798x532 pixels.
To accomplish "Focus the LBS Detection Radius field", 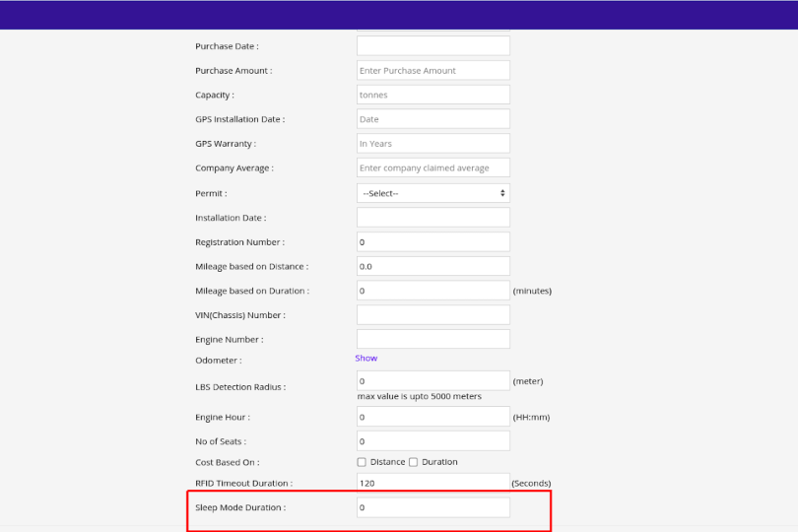I will [432, 380].
